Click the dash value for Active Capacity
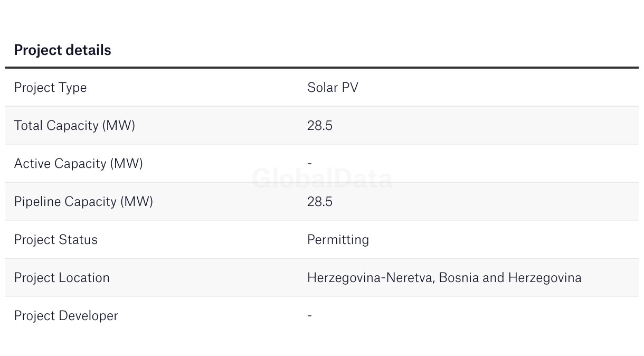Screen dimensions: 644x356 click(x=310, y=164)
